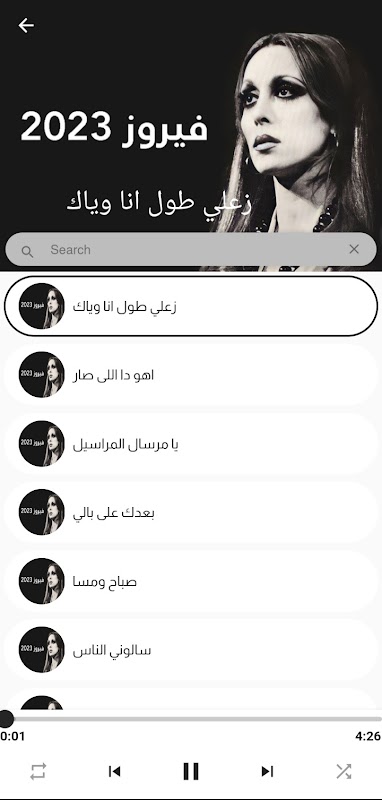The image size is (382, 800).
Task: Click the search magnifier icon
Action: 28,251
